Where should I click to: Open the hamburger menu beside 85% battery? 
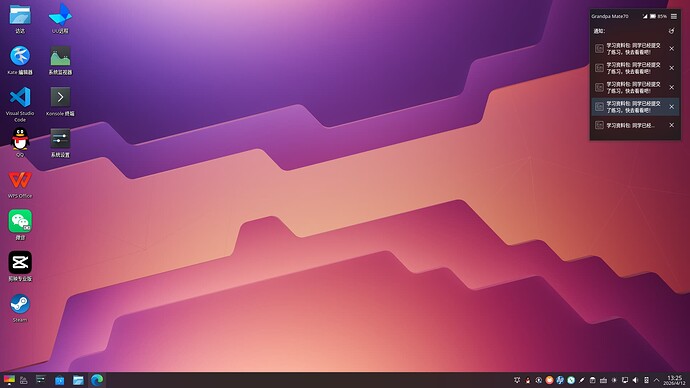point(674,16)
